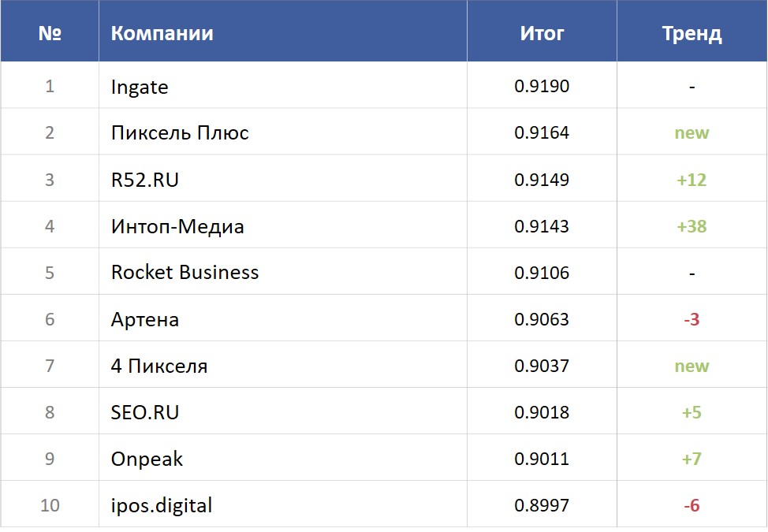768x532 pixels.
Task: Open the Rocket Business row
Action: tap(185, 273)
